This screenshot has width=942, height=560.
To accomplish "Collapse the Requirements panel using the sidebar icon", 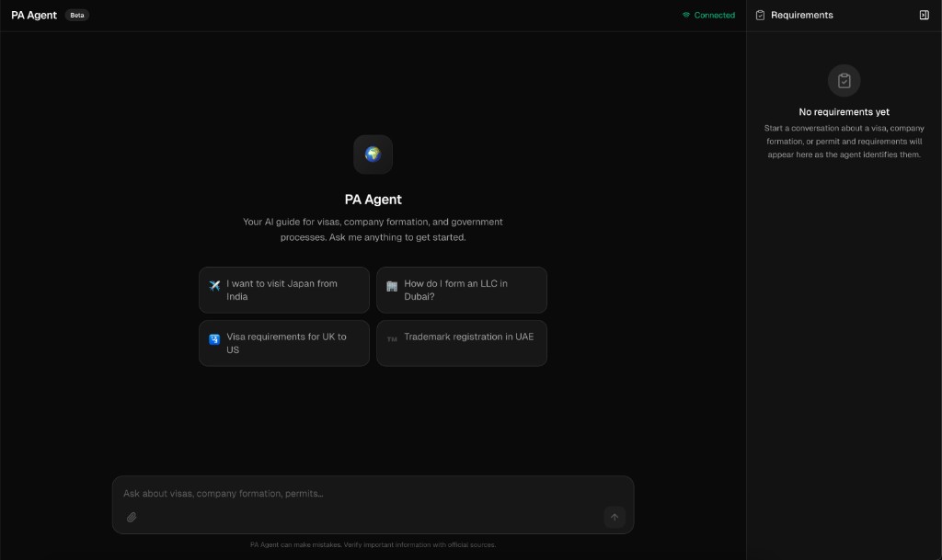I will pos(924,15).
